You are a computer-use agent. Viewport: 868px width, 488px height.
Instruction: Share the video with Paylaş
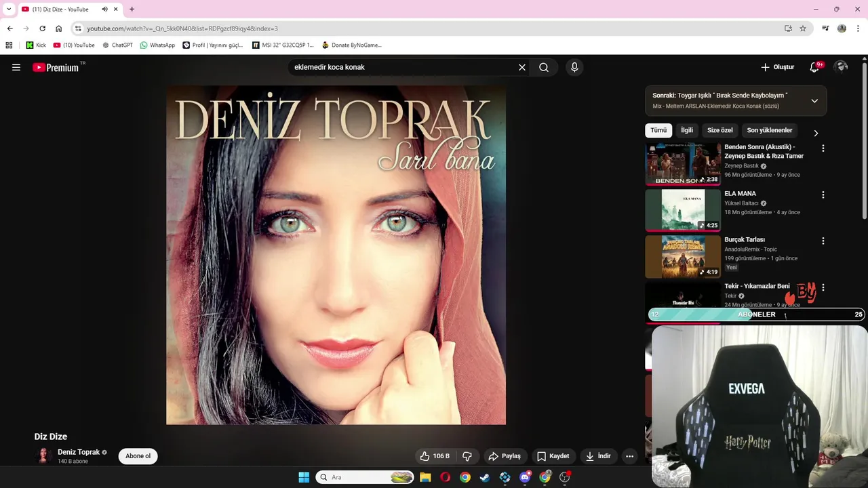pyautogui.click(x=505, y=456)
